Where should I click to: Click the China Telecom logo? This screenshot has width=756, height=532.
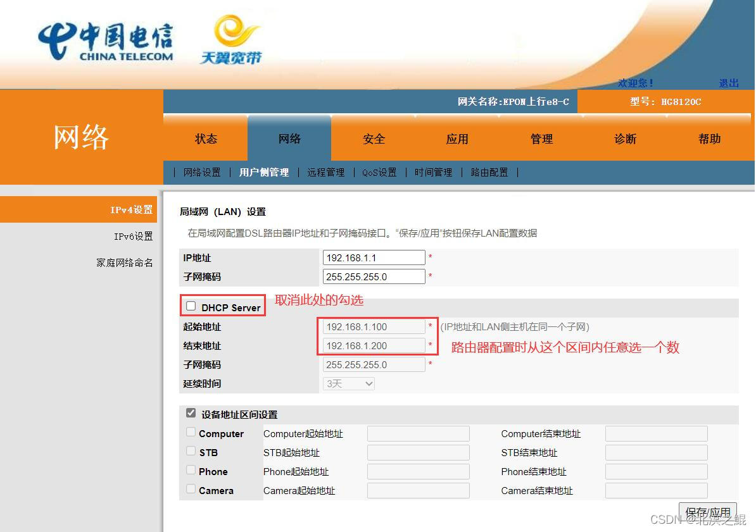point(106,42)
